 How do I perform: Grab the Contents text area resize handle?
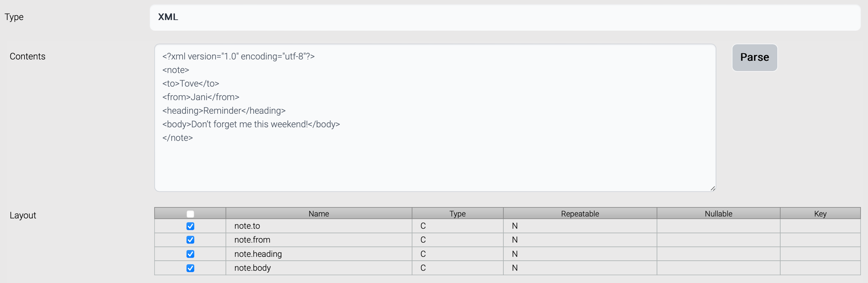coord(712,188)
